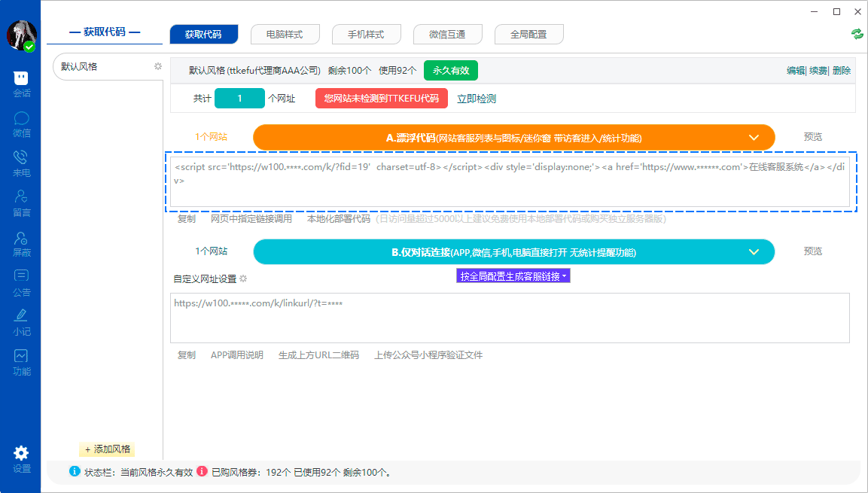Screen dimensions: 868x493
Task: Click 复制 below the linkurl box
Action: [x=187, y=355]
